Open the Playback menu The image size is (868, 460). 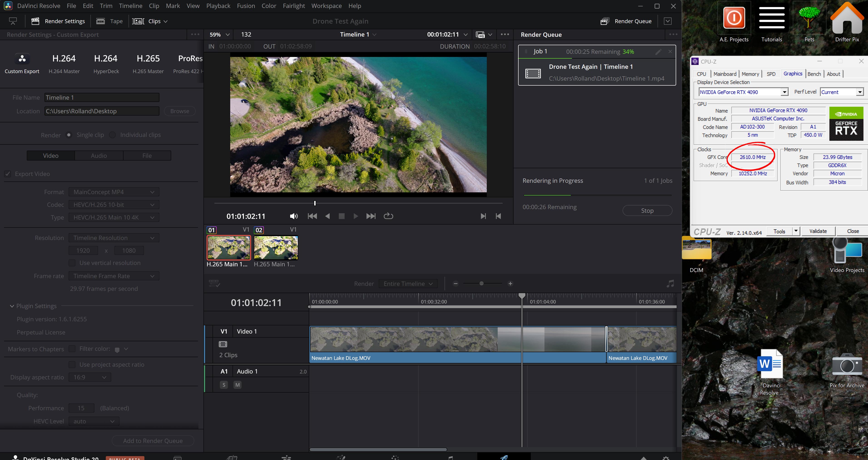[218, 6]
